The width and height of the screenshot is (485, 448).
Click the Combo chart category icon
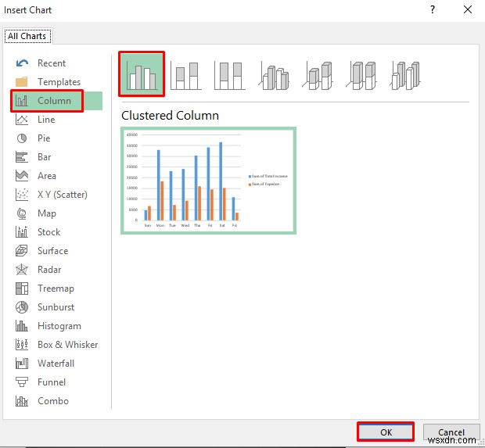[x=22, y=401]
